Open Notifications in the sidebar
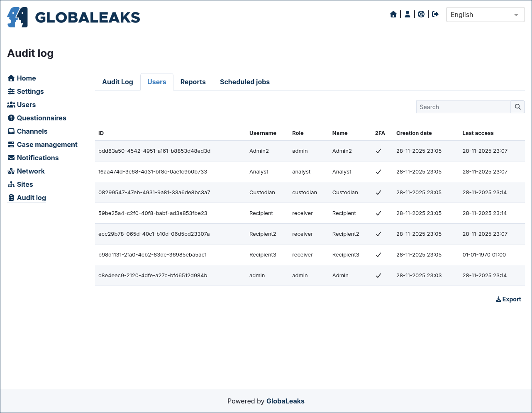The height and width of the screenshot is (413, 532). point(33,158)
